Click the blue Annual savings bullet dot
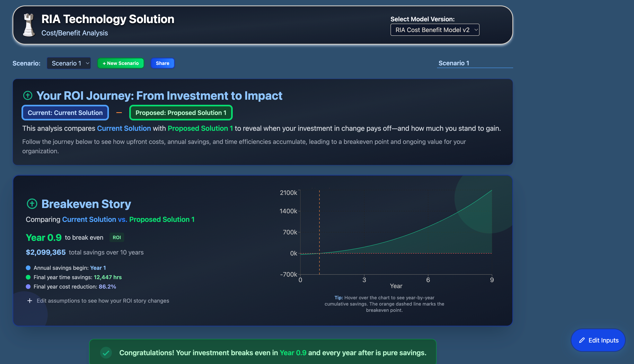Screen dimensions: 634x364 click(28, 268)
